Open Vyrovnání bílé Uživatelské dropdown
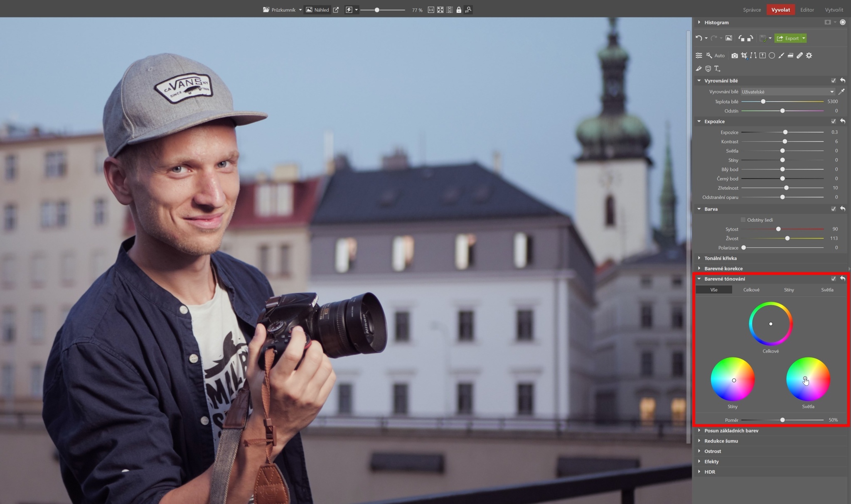This screenshot has height=504, width=851. click(x=788, y=92)
